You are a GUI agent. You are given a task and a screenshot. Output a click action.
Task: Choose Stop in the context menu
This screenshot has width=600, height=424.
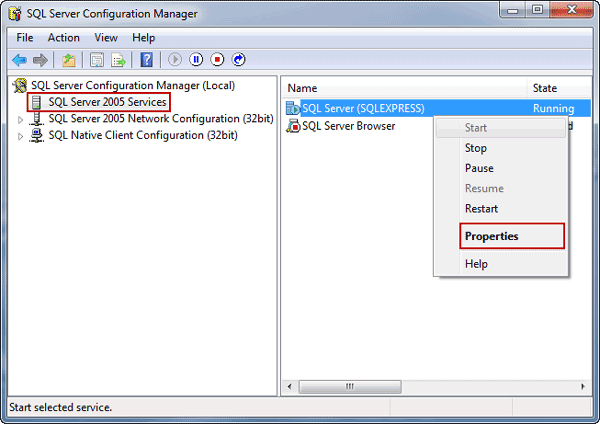[501, 148]
